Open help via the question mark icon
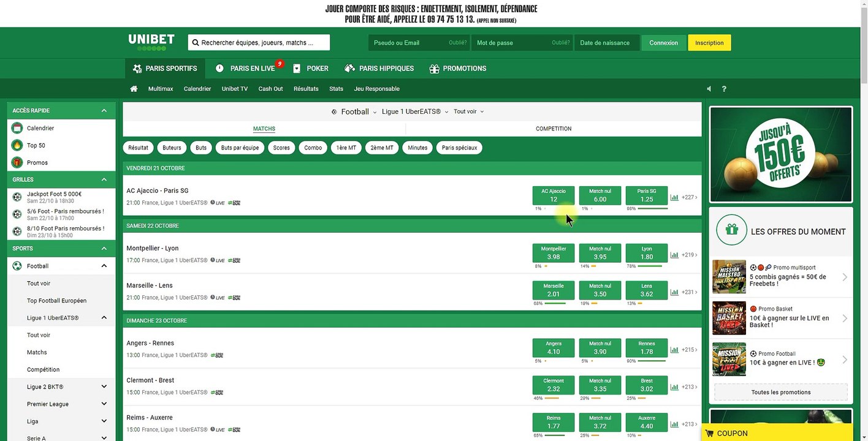 tap(724, 89)
